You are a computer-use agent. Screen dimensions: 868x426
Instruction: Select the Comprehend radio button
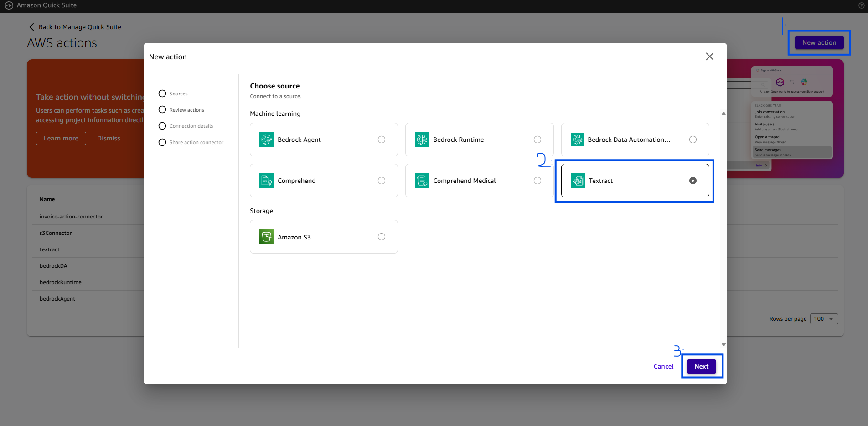click(382, 181)
